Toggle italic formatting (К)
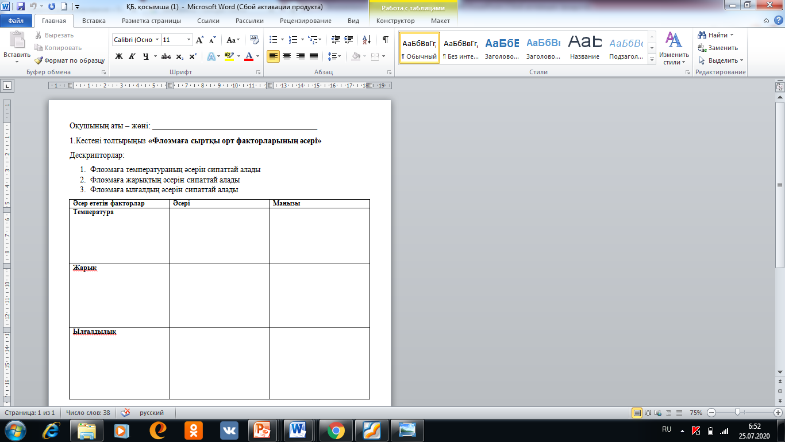 pyautogui.click(x=132, y=57)
